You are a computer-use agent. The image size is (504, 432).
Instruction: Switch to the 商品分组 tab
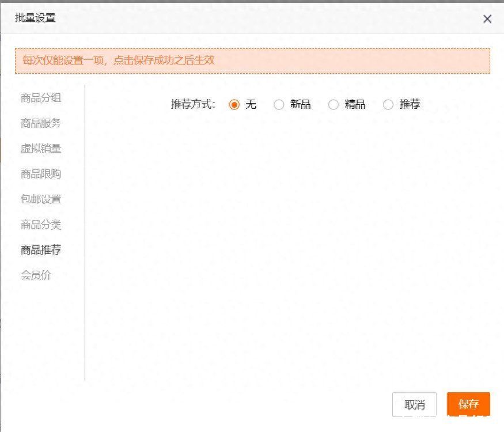pos(41,98)
